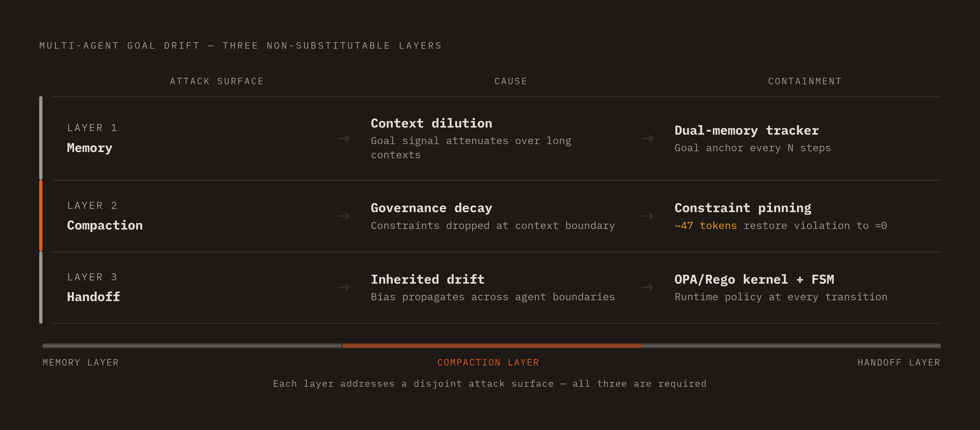Click the 'OPA/Rego kernel + FSM' heading
This screenshot has height=430, width=980.
754,279
